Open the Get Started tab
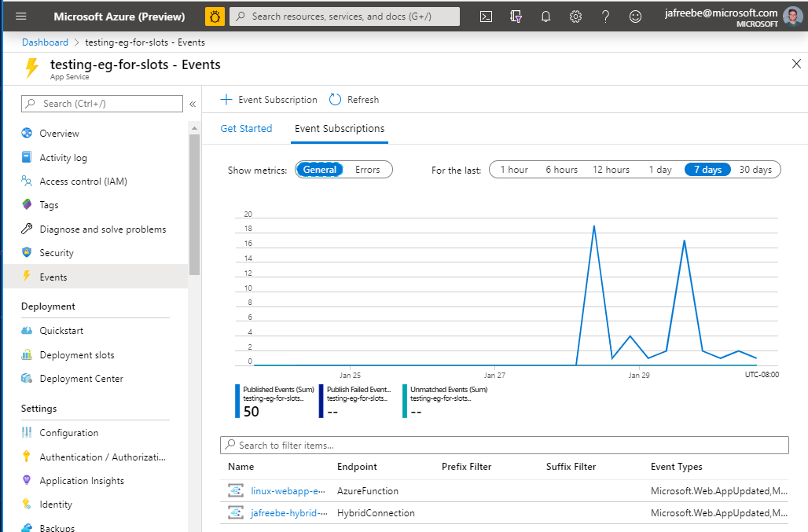Image resolution: width=808 pixels, height=532 pixels. 246,129
